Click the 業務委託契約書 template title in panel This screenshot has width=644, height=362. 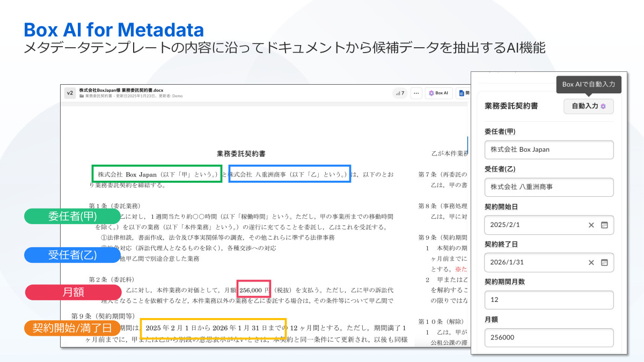[x=511, y=106]
